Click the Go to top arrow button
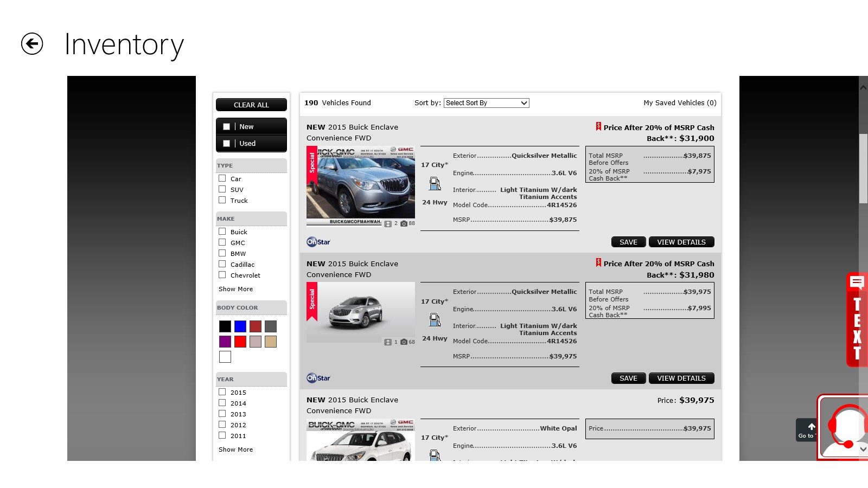 (807, 430)
